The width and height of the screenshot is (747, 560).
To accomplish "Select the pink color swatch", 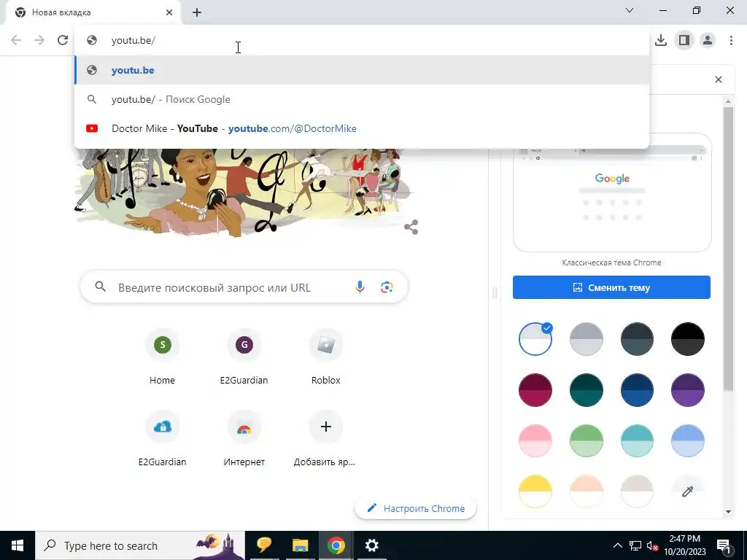I will click(x=535, y=441).
